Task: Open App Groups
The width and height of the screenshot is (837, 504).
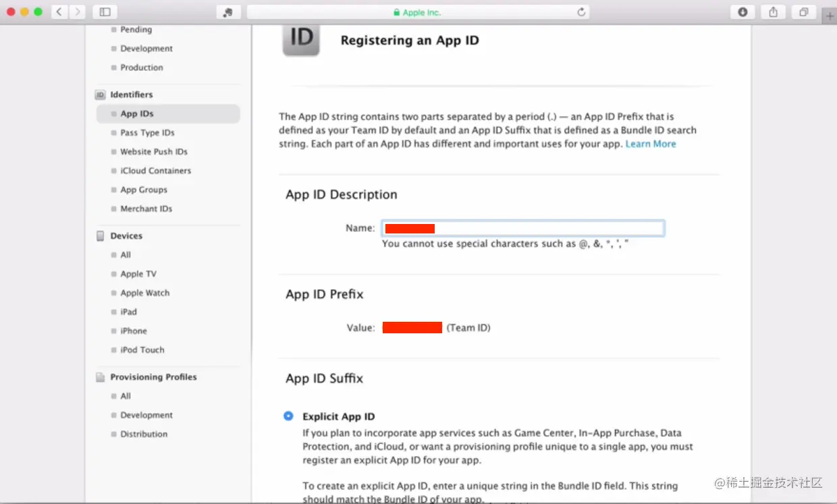Action: 144,190
